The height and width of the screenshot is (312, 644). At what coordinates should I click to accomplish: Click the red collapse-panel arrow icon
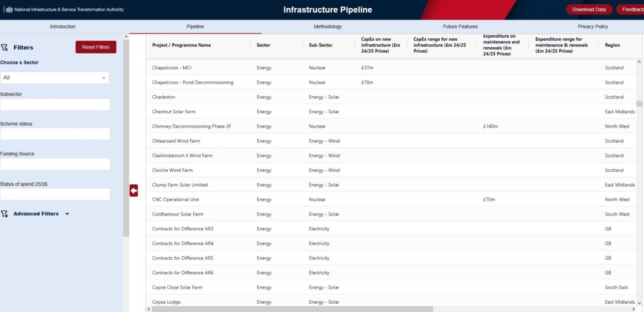coord(133,191)
